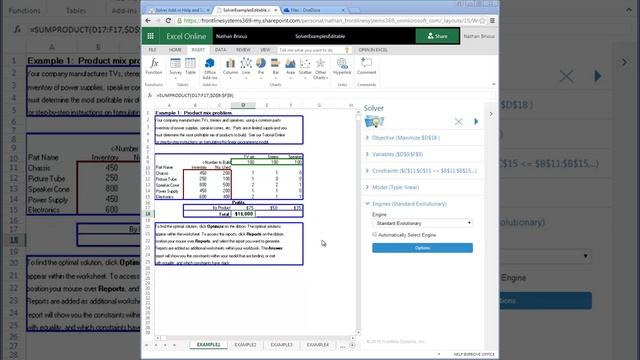Select the Total cell $16,000
This screenshot has height=360, width=640.
[x=243, y=214]
